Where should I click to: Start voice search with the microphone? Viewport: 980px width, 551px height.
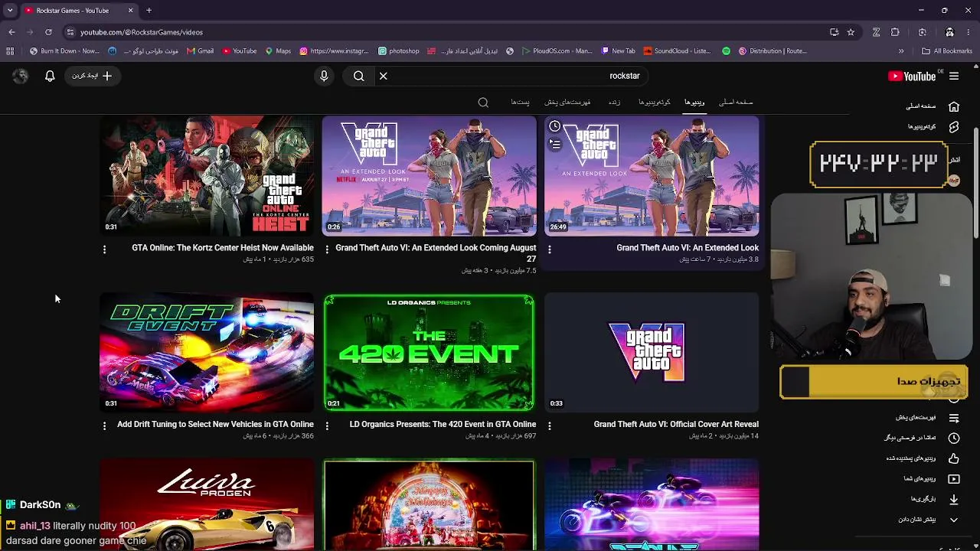(324, 76)
